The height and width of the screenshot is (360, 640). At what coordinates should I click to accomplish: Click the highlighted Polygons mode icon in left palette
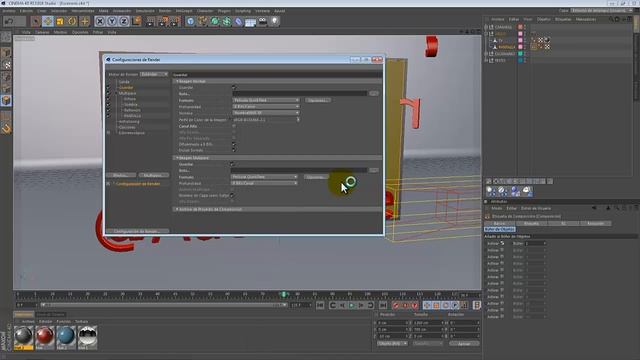coord(6,100)
